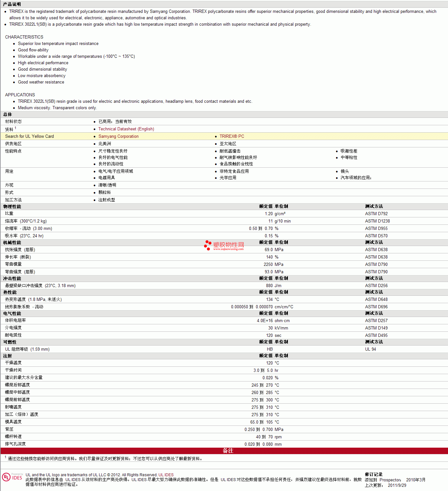
Task: Click the 吸水率 (23°C, 24 hr) row label
Action: (x=24, y=236)
